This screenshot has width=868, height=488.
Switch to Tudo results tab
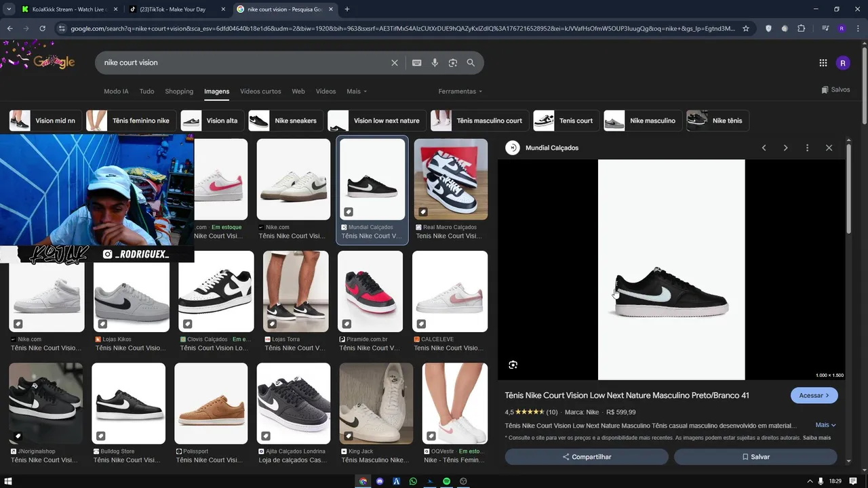[146, 91]
